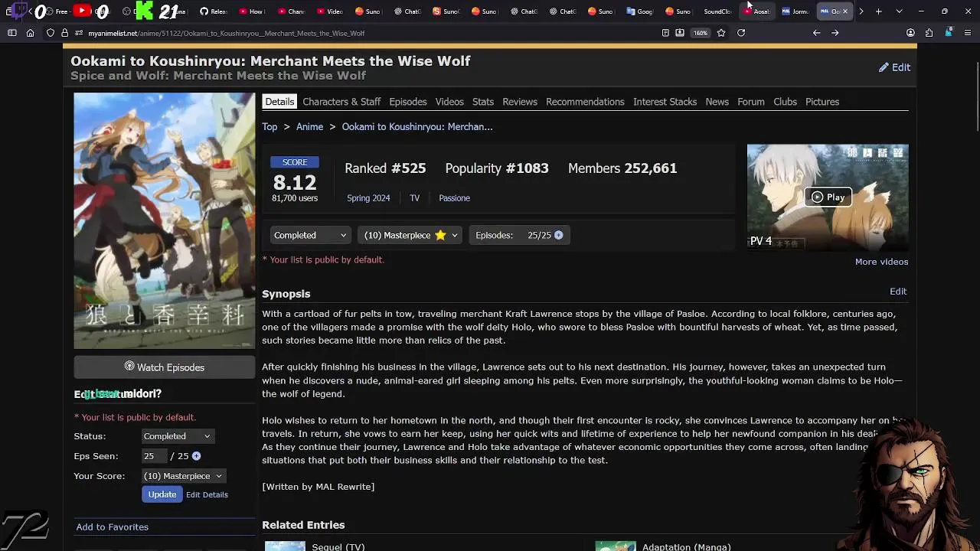Open the More videos link

click(x=881, y=262)
